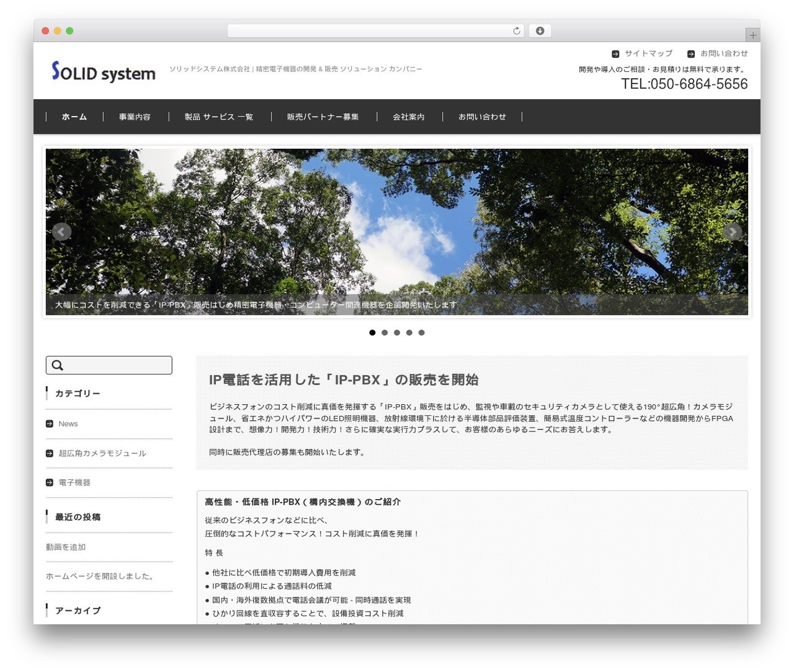
Task: Click the forest slideshow banner image
Action: (x=397, y=232)
